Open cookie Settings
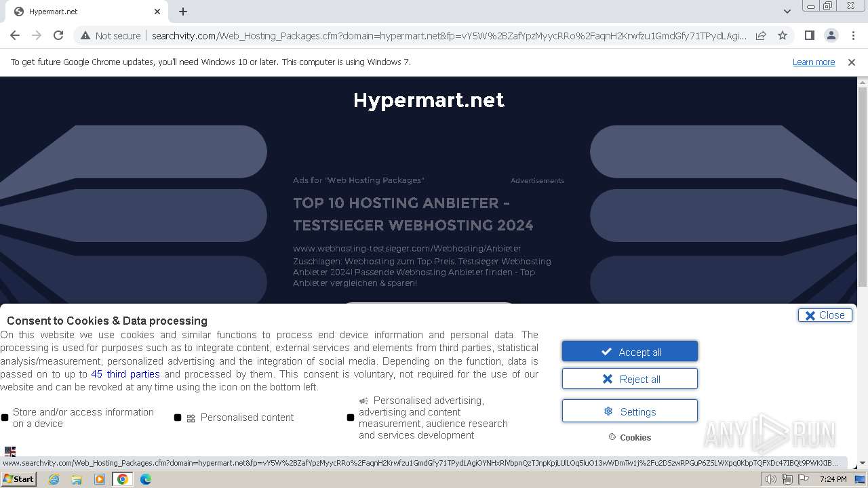This screenshot has height=488, width=868. click(630, 411)
